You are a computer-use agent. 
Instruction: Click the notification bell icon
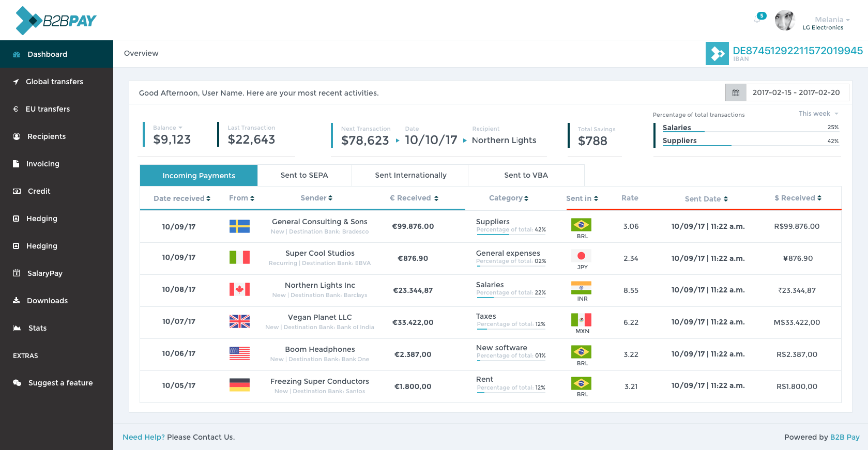(758, 19)
